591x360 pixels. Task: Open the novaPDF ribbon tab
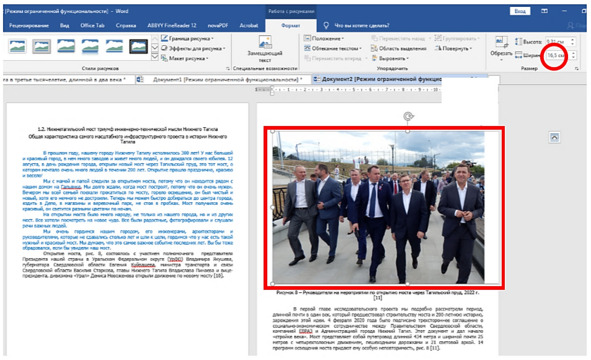pyautogui.click(x=218, y=26)
